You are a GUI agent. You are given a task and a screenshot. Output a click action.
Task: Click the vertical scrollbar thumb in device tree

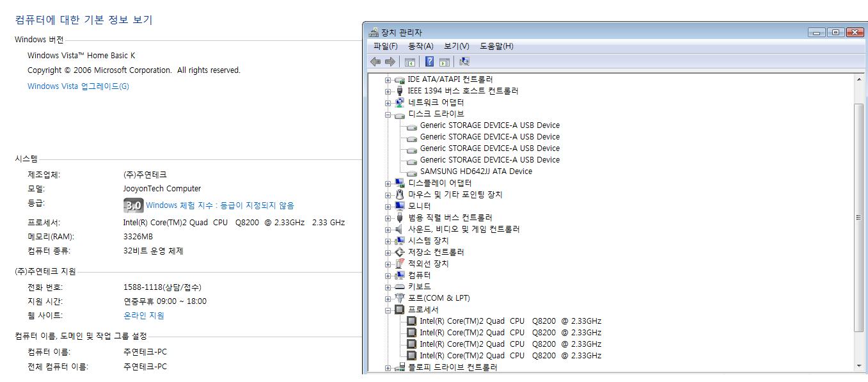point(859,217)
